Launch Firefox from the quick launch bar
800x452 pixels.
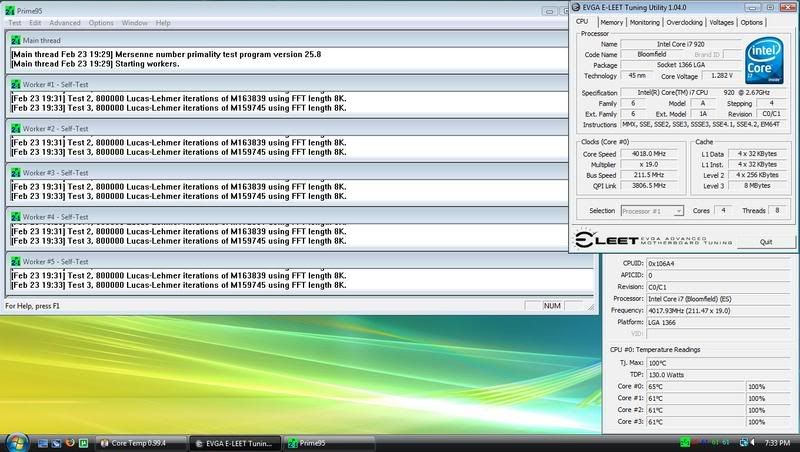(x=70, y=443)
